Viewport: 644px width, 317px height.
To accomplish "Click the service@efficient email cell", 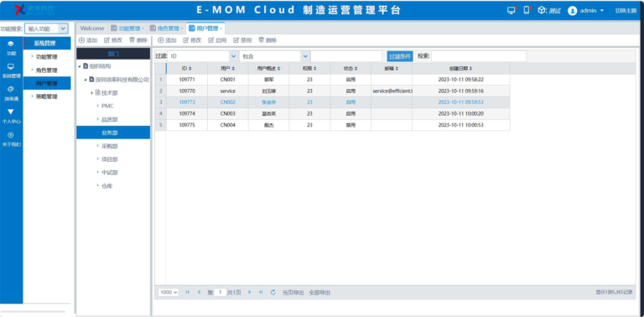I will tap(392, 91).
